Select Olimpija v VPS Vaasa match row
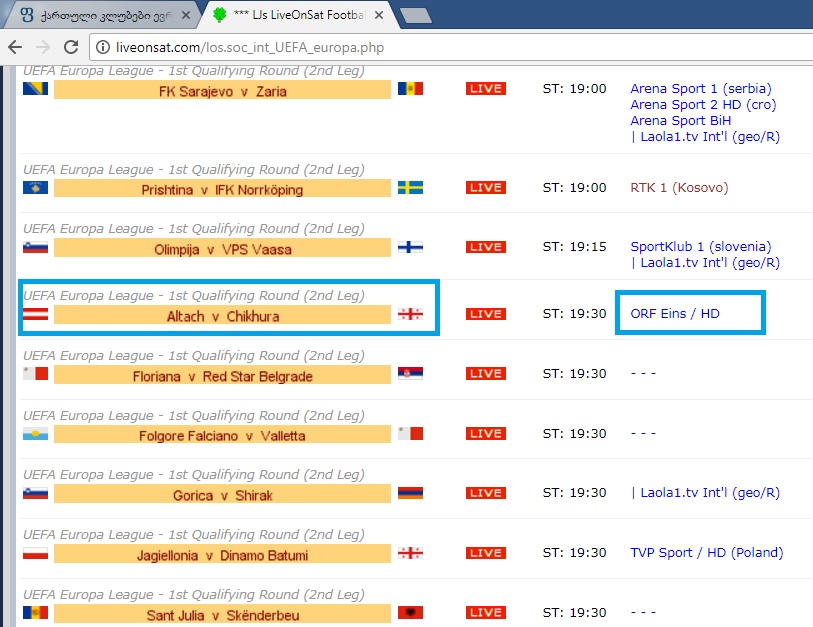Viewport: 813px width, 627px height. pyautogui.click(x=222, y=248)
